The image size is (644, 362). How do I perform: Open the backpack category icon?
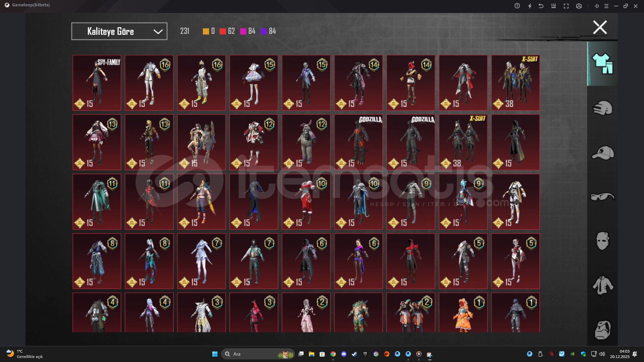602,330
